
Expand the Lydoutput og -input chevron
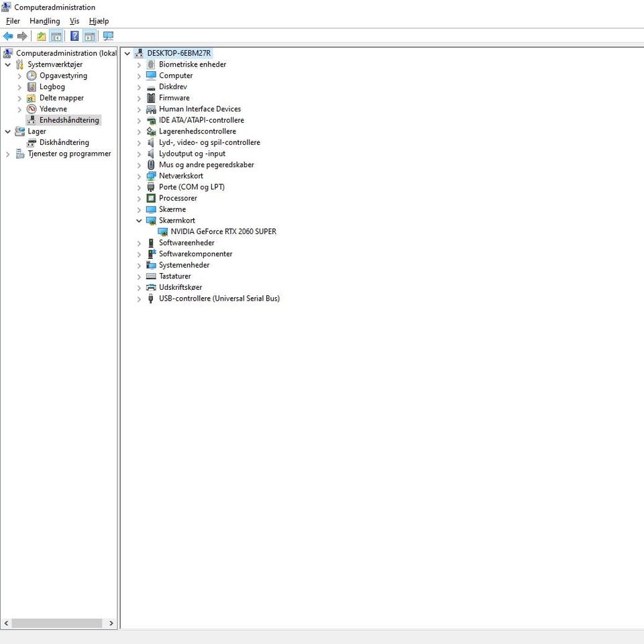[139, 154]
